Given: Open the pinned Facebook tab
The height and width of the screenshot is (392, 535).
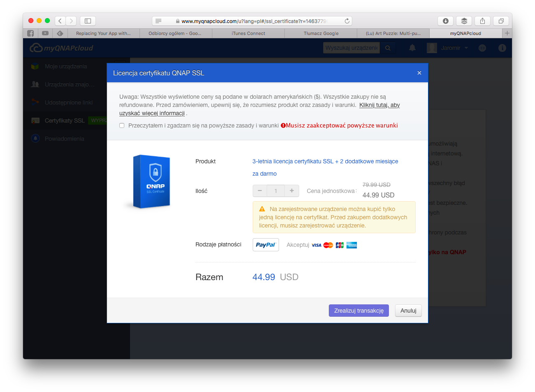Looking at the screenshot, I should tap(30, 33).
